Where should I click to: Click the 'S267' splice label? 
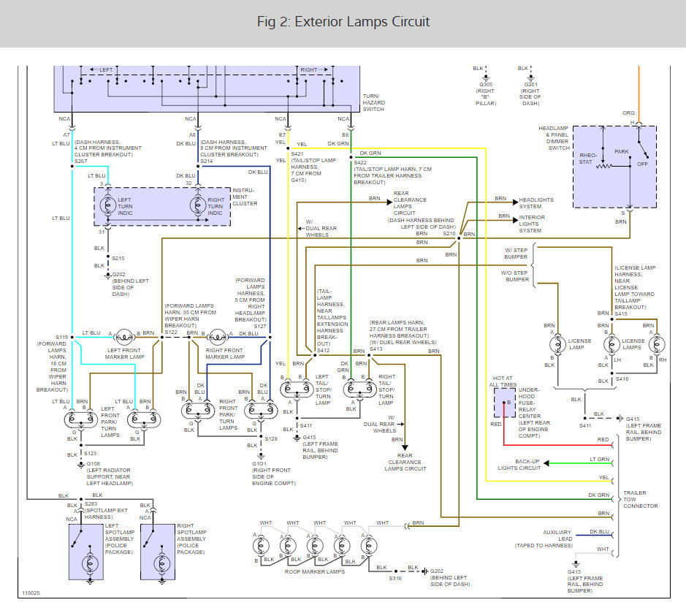coord(81,161)
